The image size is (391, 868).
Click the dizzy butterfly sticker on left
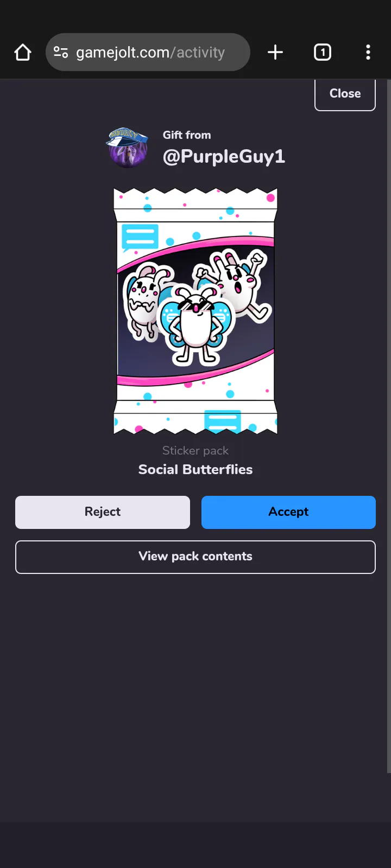tap(146, 301)
